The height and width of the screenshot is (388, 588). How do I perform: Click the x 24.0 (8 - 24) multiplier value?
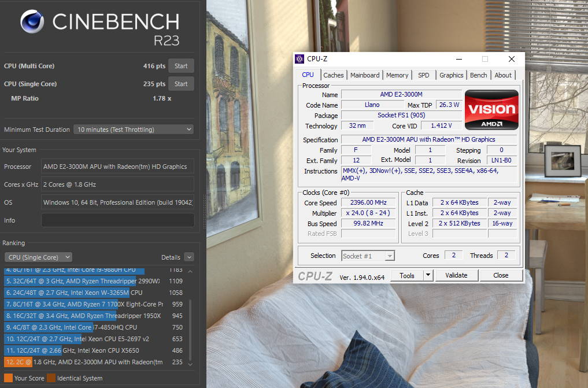368,213
